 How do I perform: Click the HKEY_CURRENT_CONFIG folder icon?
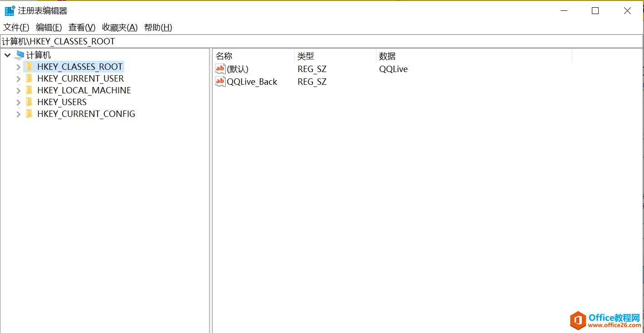coord(29,114)
